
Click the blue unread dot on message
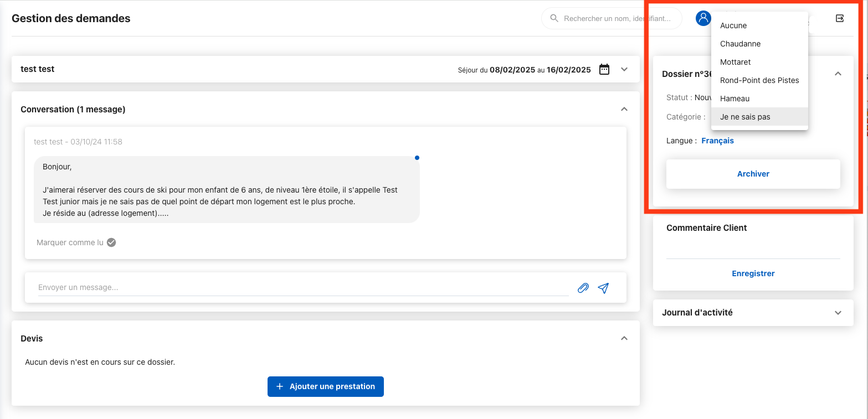(417, 158)
